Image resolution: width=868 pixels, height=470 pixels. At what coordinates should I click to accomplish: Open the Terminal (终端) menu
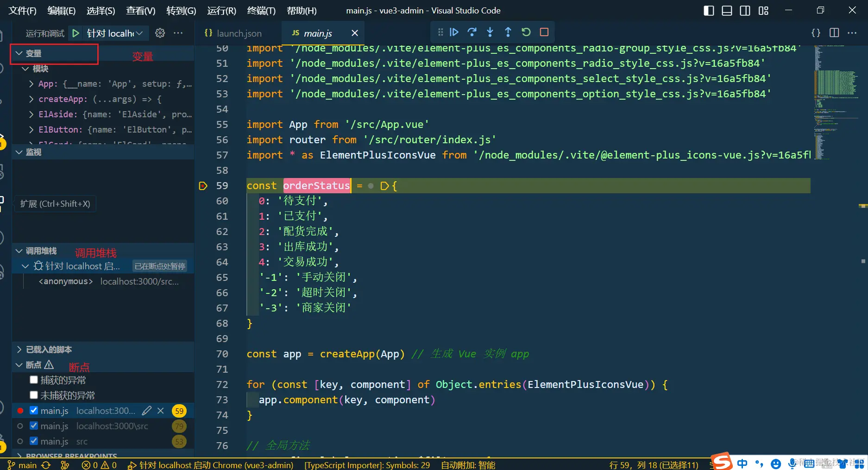(x=261, y=10)
